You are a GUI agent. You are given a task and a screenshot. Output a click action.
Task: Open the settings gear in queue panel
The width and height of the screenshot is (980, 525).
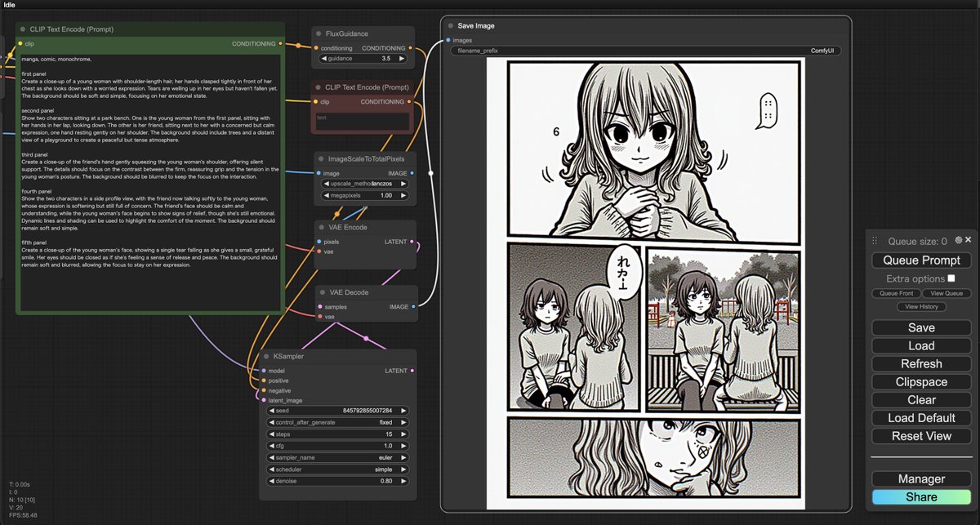click(x=959, y=240)
